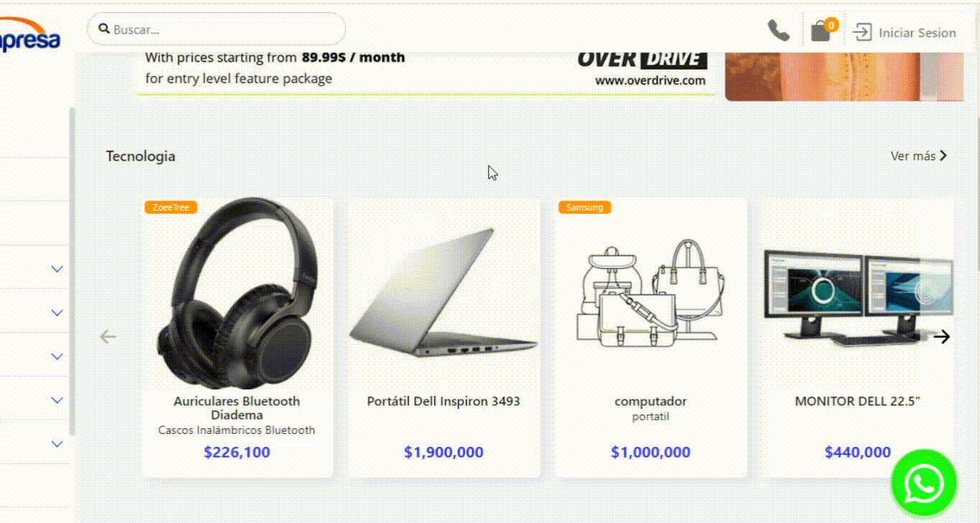Click the sidebar vertical scrollbar
This screenshot has width=980, height=523.
pos(72,272)
